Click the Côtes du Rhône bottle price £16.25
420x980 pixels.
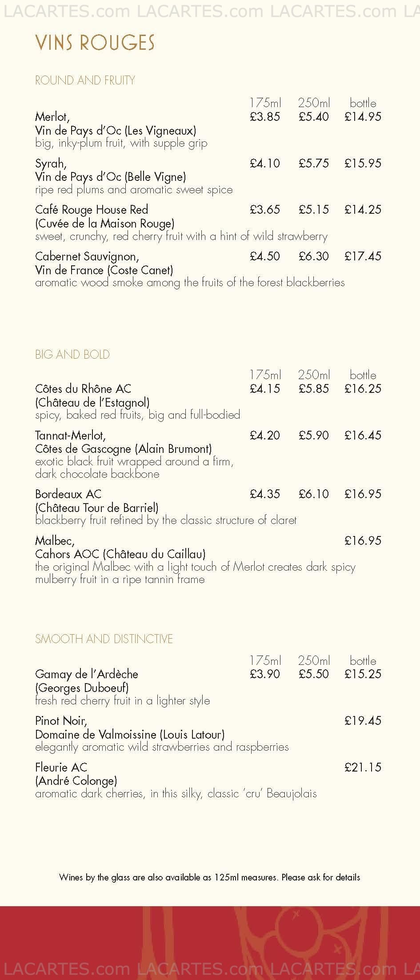click(x=363, y=388)
